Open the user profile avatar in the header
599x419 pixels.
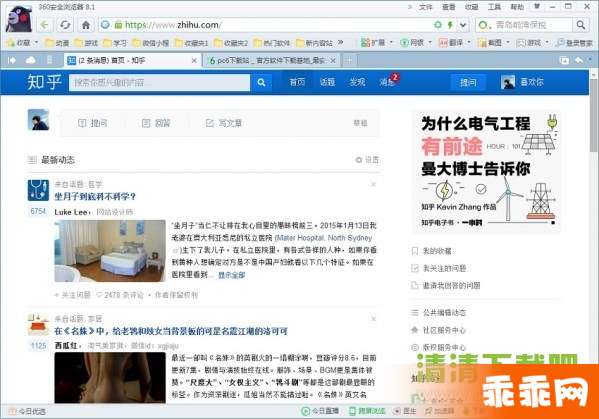pos(508,82)
